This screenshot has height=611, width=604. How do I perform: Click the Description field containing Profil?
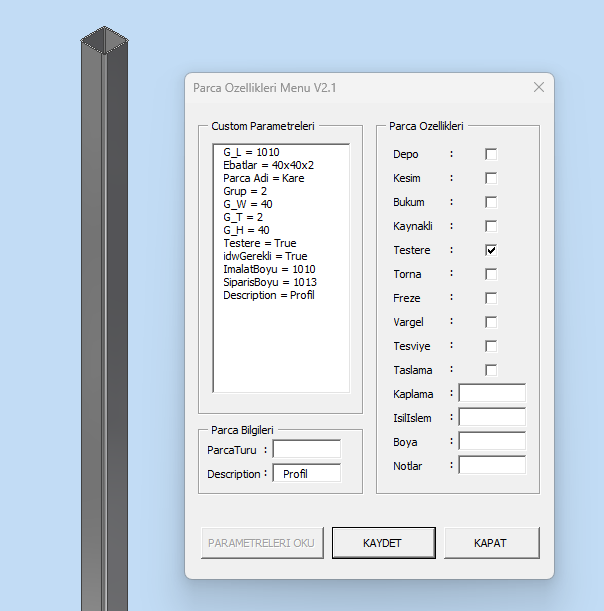tap(307, 474)
